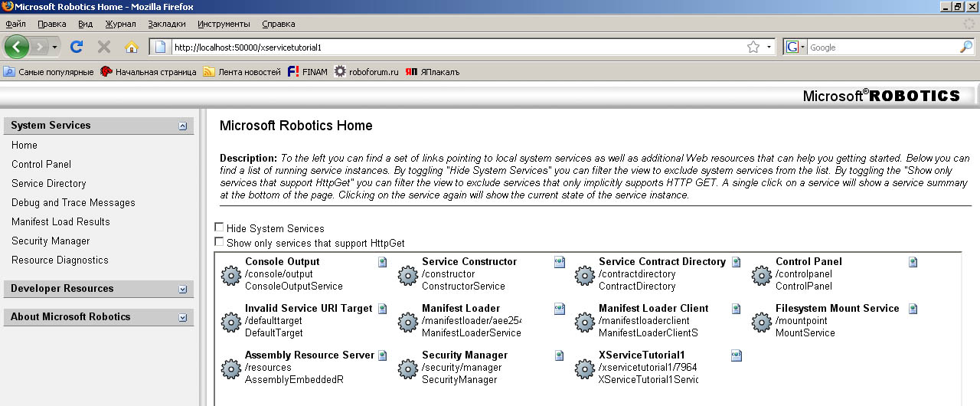
Task: Expand the About Microsoft Robotics section
Action: [182, 317]
